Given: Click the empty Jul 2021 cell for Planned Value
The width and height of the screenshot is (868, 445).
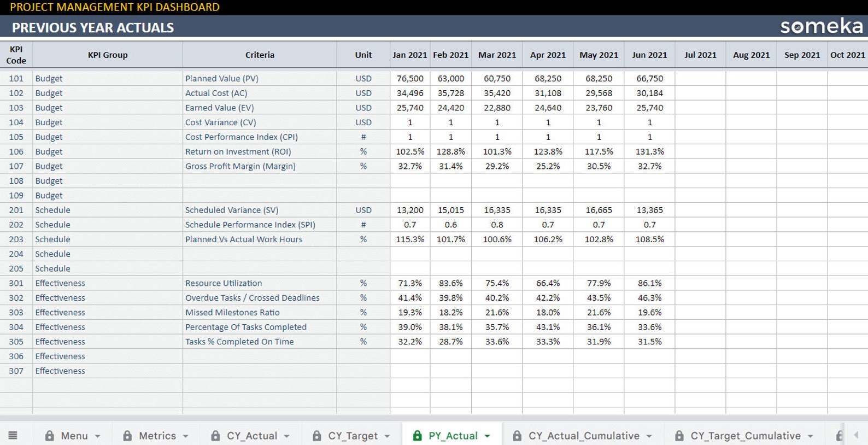Looking at the screenshot, I should tap(700, 78).
